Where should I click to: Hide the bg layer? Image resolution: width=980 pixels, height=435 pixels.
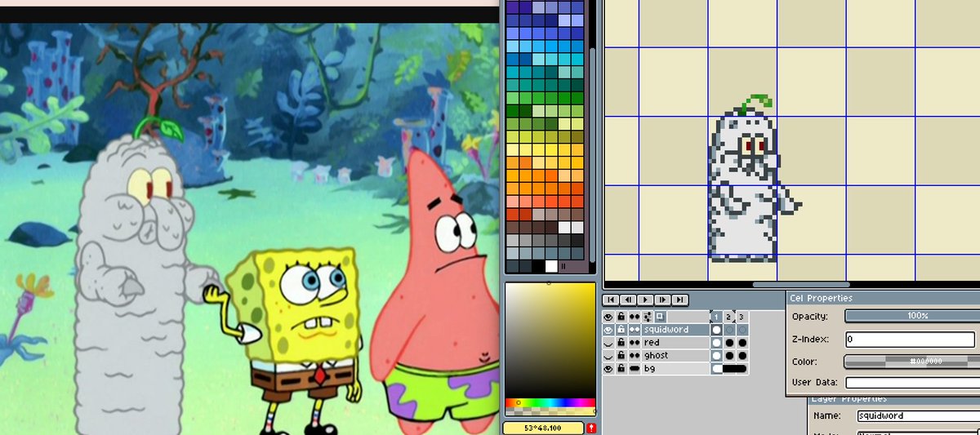608,368
